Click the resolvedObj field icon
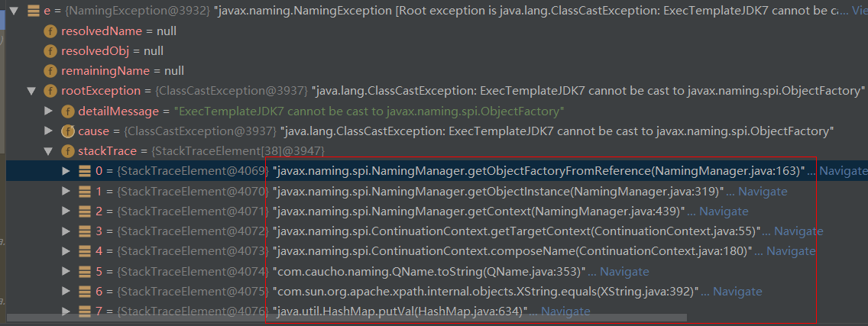This screenshot has height=326, width=868. coord(50,51)
